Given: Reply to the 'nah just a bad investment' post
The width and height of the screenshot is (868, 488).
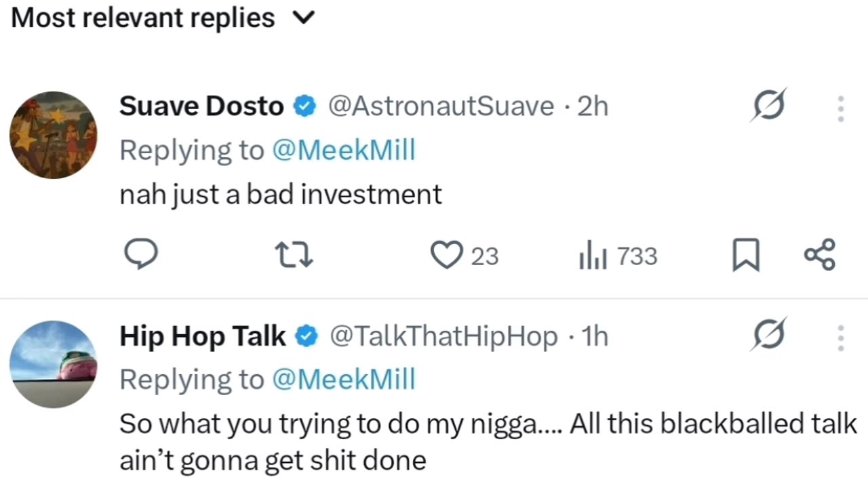Looking at the screenshot, I should tap(141, 256).
